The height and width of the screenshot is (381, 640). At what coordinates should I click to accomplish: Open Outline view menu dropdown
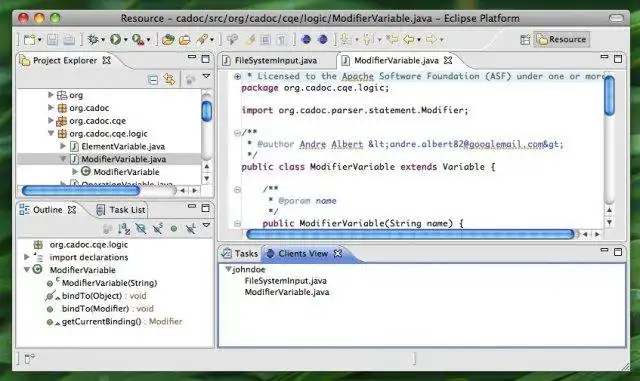(207, 225)
